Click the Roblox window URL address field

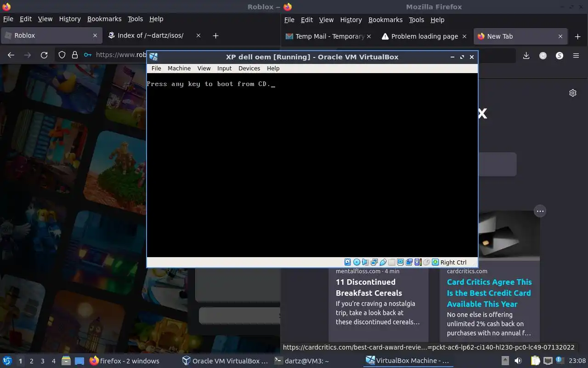(120, 55)
